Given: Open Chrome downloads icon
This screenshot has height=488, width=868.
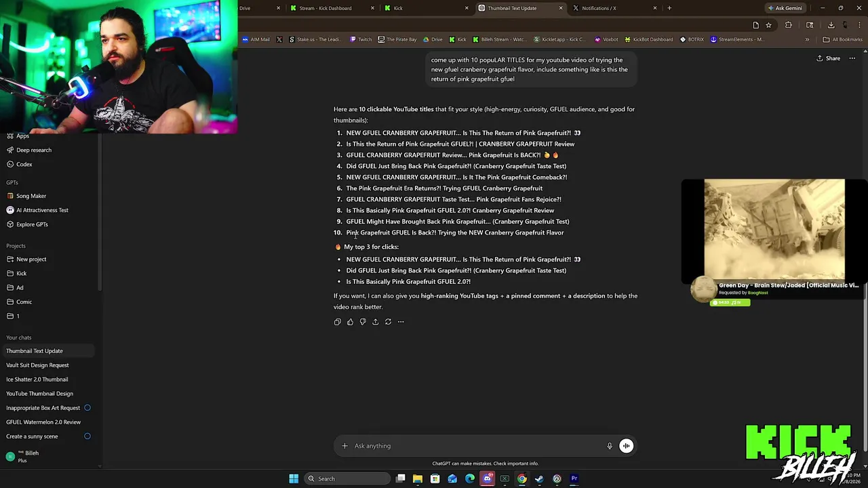Looking at the screenshot, I should pos(831,25).
